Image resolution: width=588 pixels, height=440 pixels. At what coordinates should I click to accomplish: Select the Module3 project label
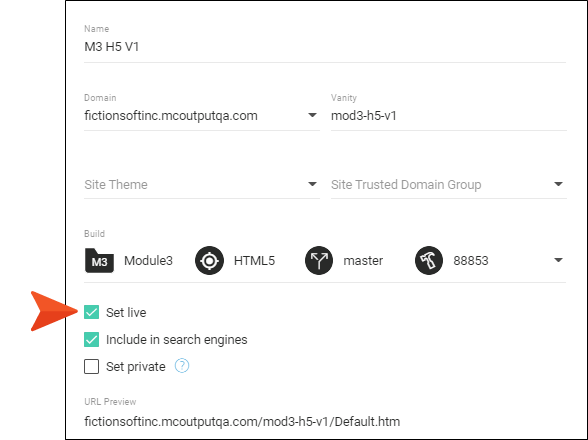coord(148,261)
